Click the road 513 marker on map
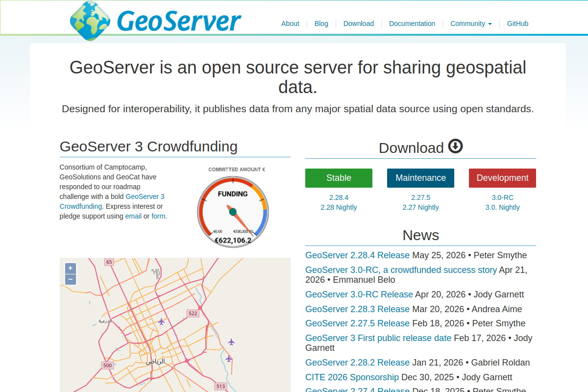The image size is (588, 392). 220,386
